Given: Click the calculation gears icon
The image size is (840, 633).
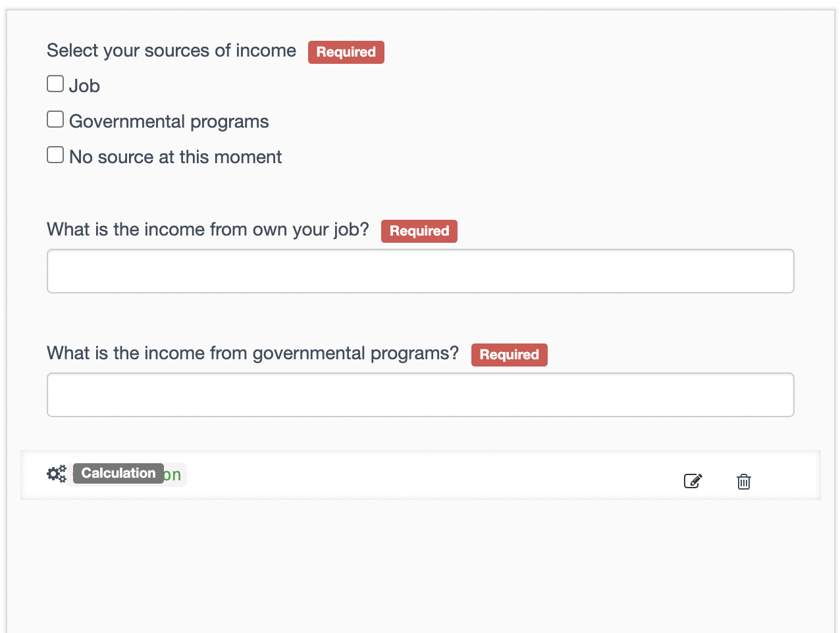Looking at the screenshot, I should (57, 474).
